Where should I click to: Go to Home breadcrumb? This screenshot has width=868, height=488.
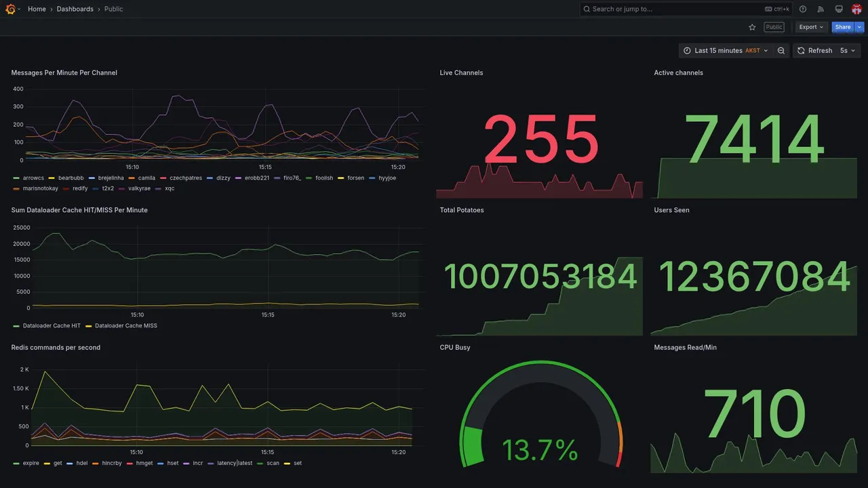pyautogui.click(x=37, y=9)
